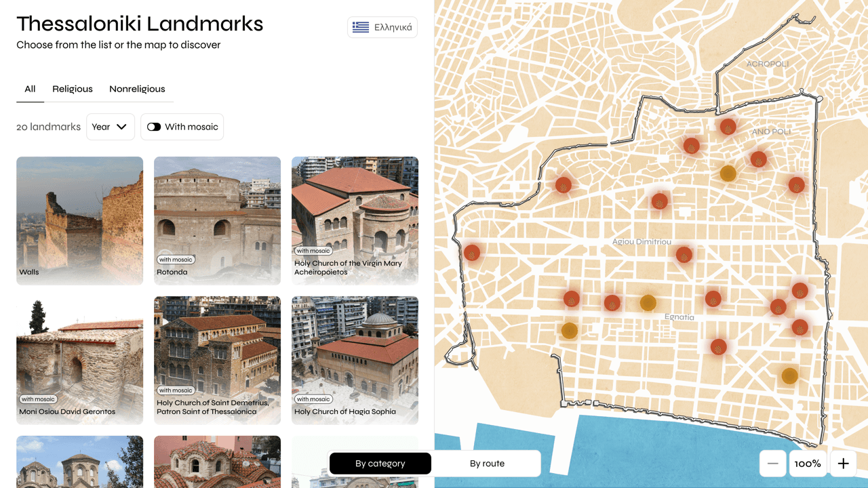Open the Walls landmark card

79,221
